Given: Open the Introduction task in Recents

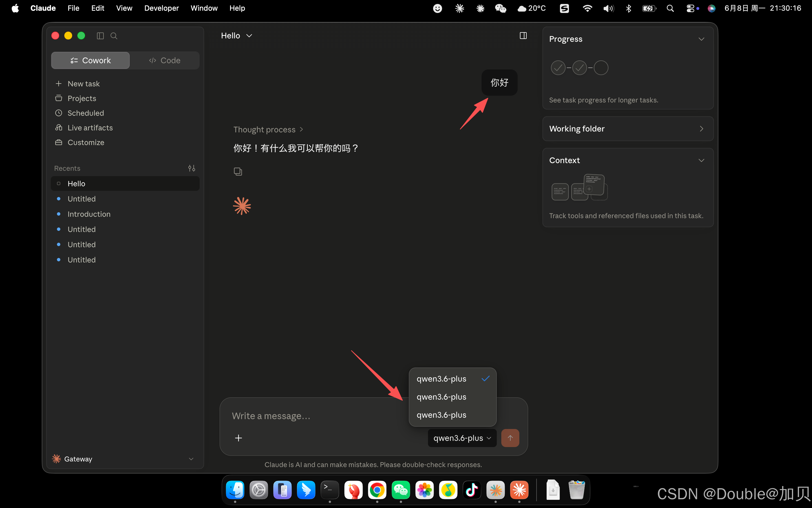Looking at the screenshot, I should pyautogui.click(x=125, y=214).
